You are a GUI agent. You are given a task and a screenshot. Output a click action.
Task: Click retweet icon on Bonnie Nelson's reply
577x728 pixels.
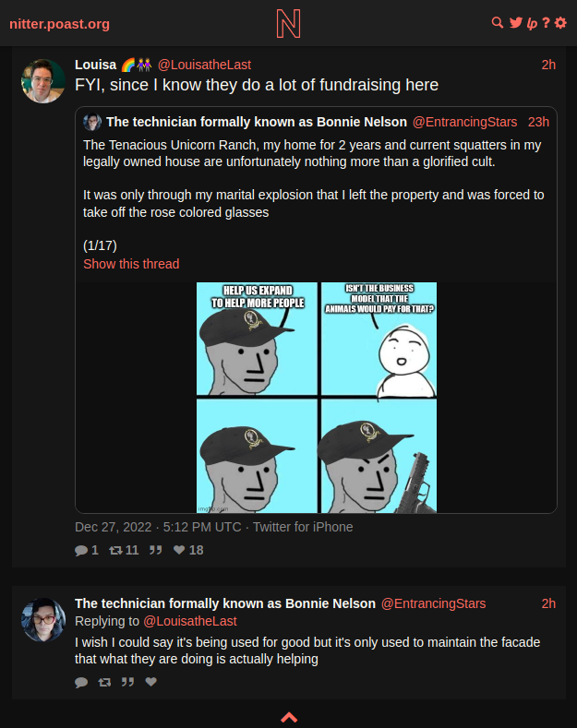click(104, 682)
